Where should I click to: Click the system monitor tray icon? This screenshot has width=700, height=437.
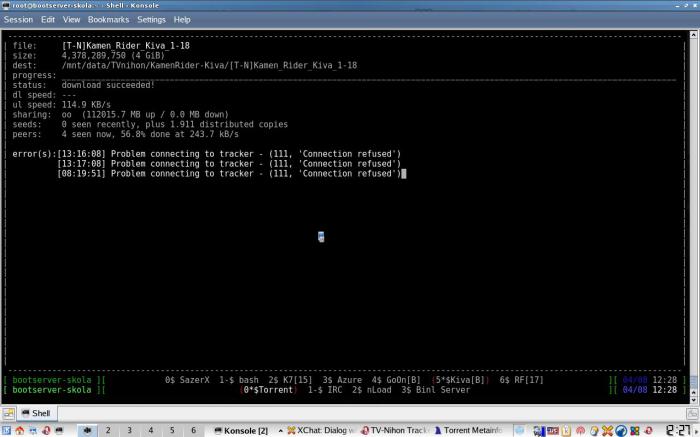point(539,431)
